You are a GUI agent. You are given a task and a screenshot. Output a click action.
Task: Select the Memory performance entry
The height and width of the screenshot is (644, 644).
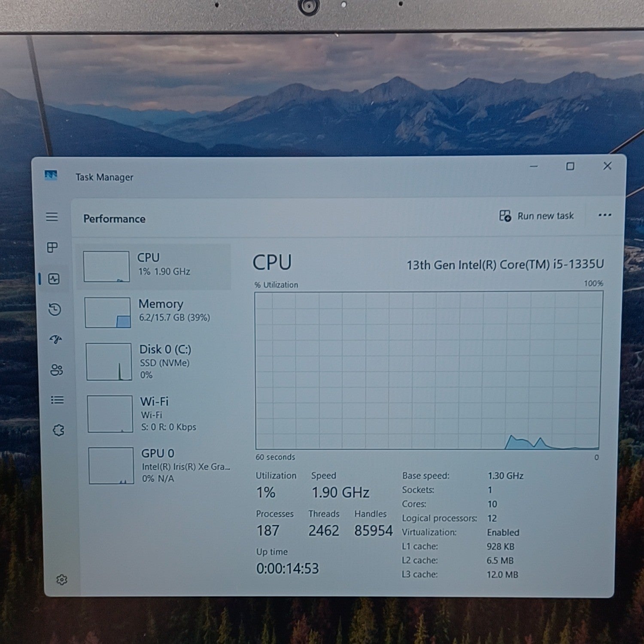[155, 312]
